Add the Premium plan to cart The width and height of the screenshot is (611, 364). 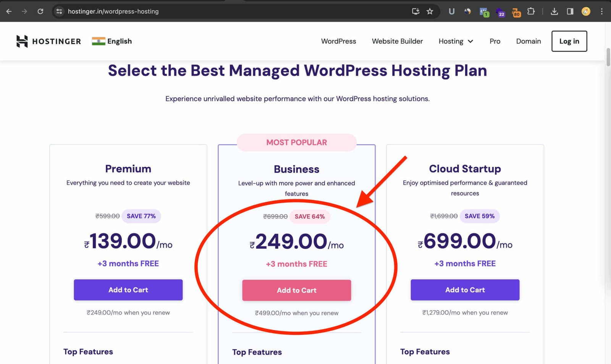pyautogui.click(x=128, y=290)
